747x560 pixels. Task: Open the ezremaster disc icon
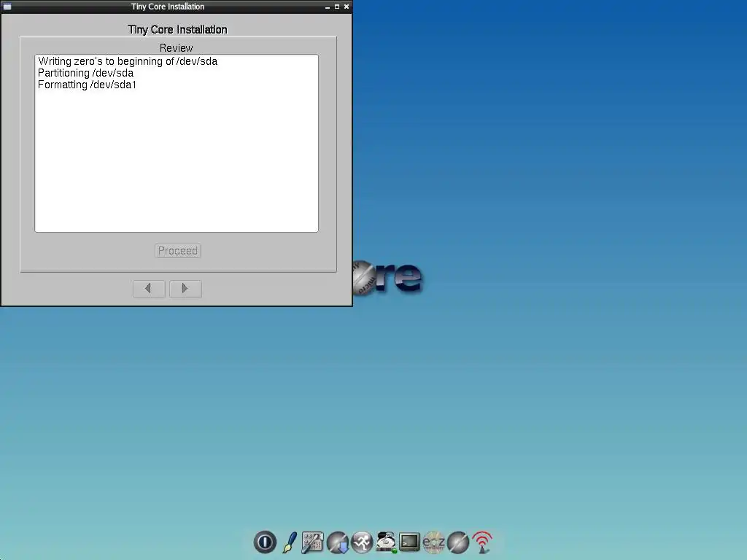(433, 542)
